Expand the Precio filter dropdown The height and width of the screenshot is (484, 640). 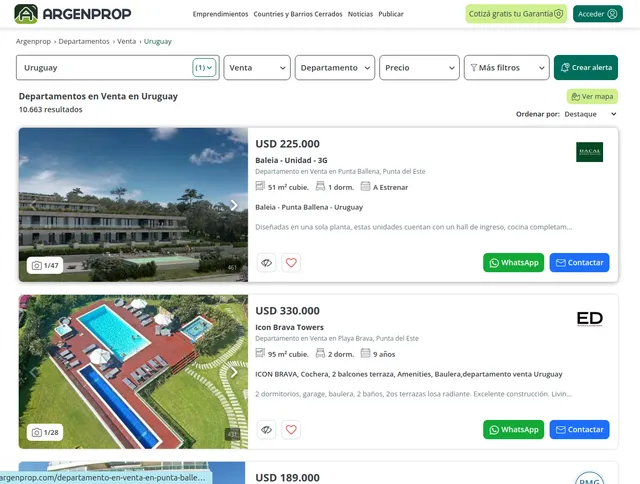419,68
